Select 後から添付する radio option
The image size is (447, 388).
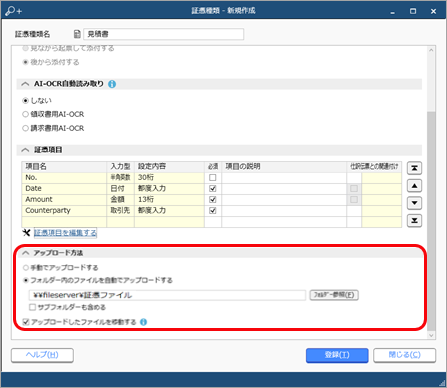[25, 62]
